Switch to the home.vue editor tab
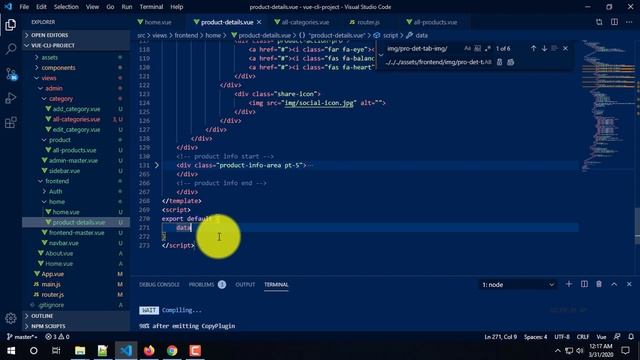The width and height of the screenshot is (640, 360). 158,22
